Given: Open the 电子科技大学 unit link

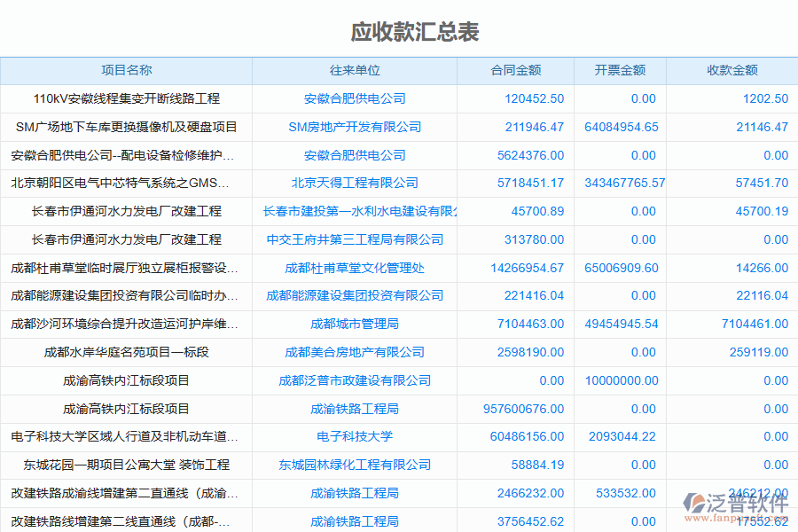Looking at the screenshot, I should pos(356,437).
